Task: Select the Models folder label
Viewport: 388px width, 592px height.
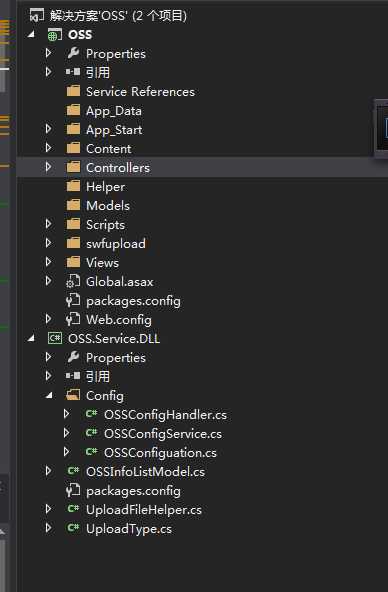Action: pos(108,206)
